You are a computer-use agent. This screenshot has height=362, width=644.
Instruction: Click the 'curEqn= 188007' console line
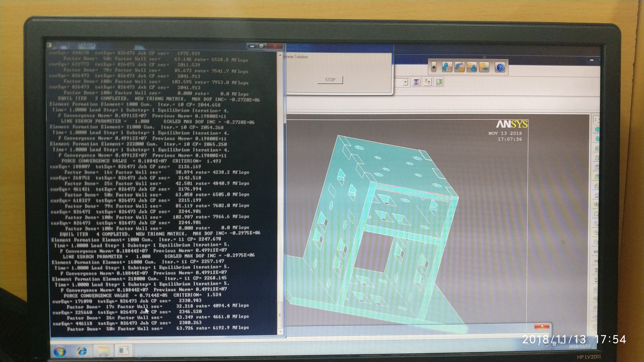coord(126,167)
